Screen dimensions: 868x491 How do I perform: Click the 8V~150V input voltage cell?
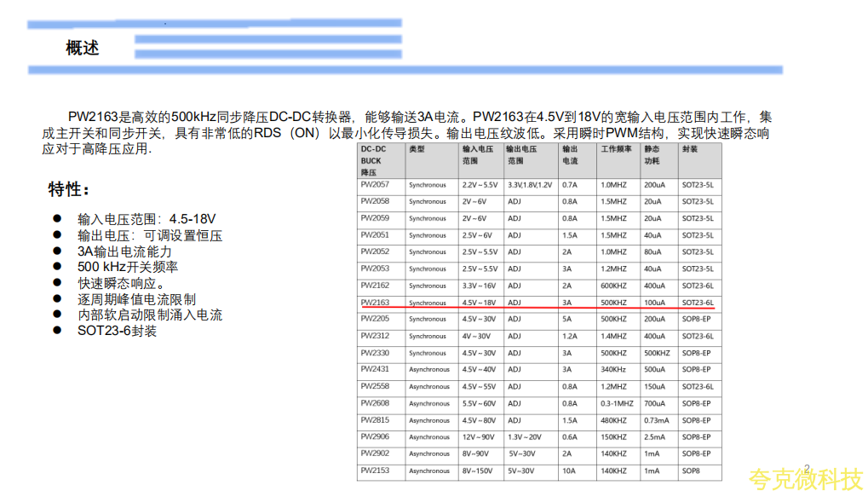pyautogui.click(x=478, y=471)
